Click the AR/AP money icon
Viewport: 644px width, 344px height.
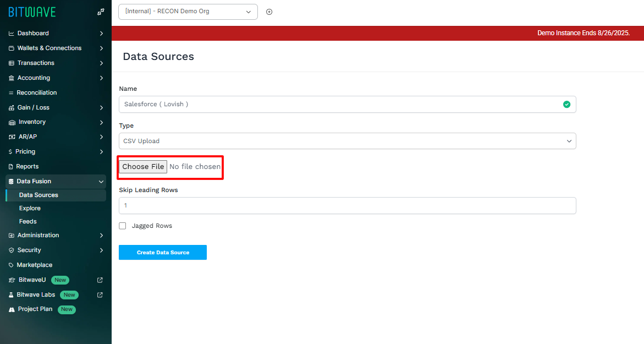tap(12, 137)
